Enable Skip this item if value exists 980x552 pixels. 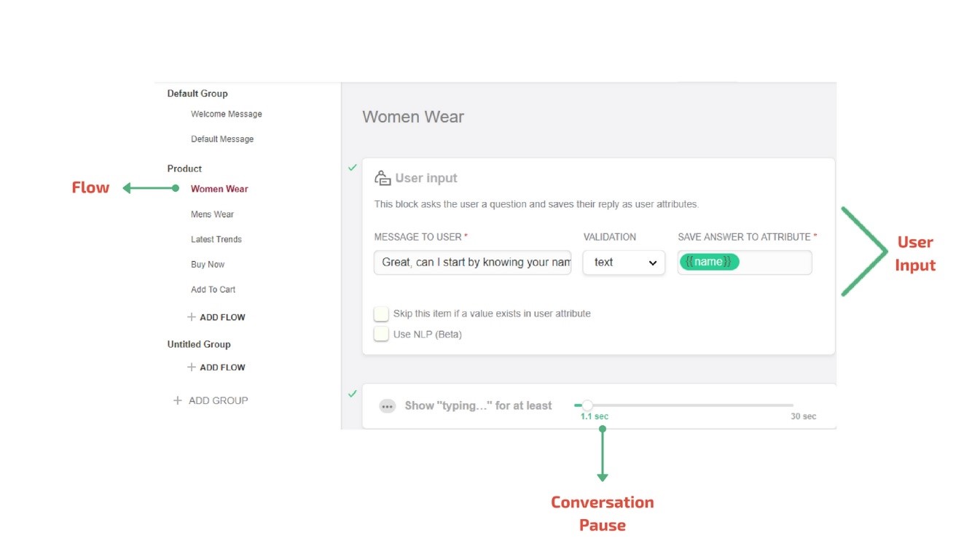point(381,314)
